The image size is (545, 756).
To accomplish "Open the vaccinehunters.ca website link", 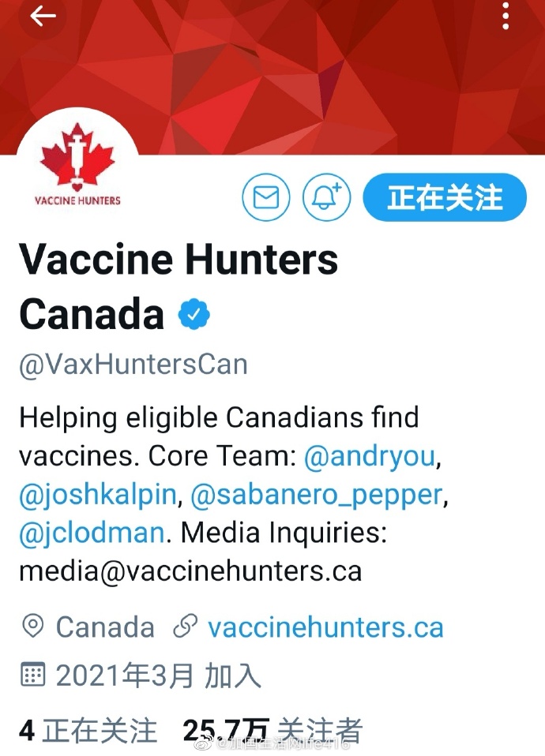I will click(325, 628).
